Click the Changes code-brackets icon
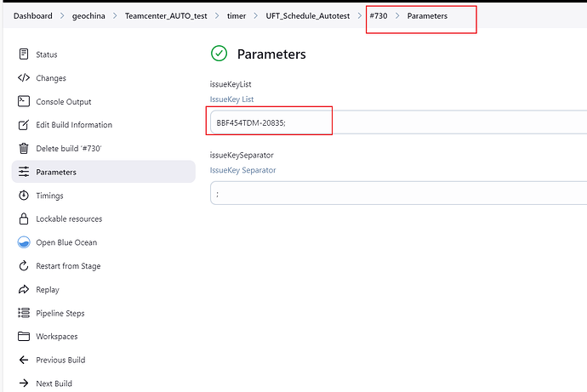The image size is (587, 392). click(x=24, y=78)
